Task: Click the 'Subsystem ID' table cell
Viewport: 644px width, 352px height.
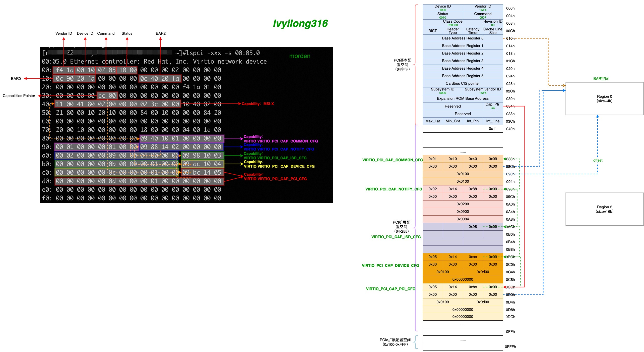Action: [x=442, y=91]
